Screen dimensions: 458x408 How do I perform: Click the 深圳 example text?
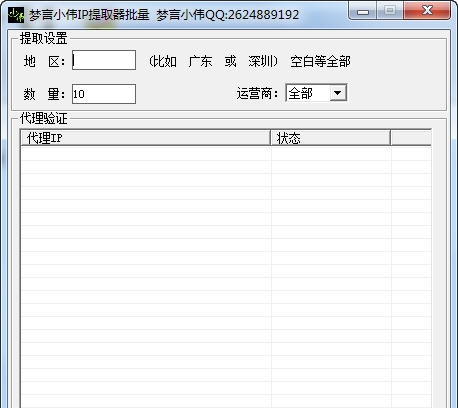(260, 61)
